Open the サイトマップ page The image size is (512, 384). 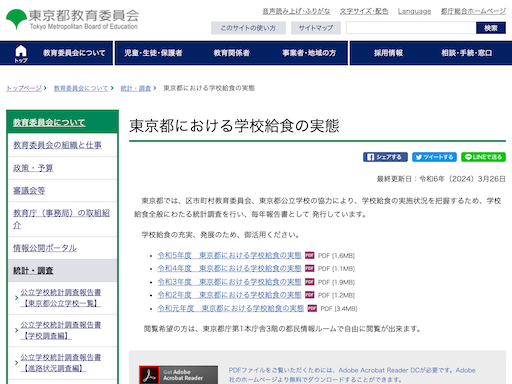pyautogui.click(x=316, y=28)
